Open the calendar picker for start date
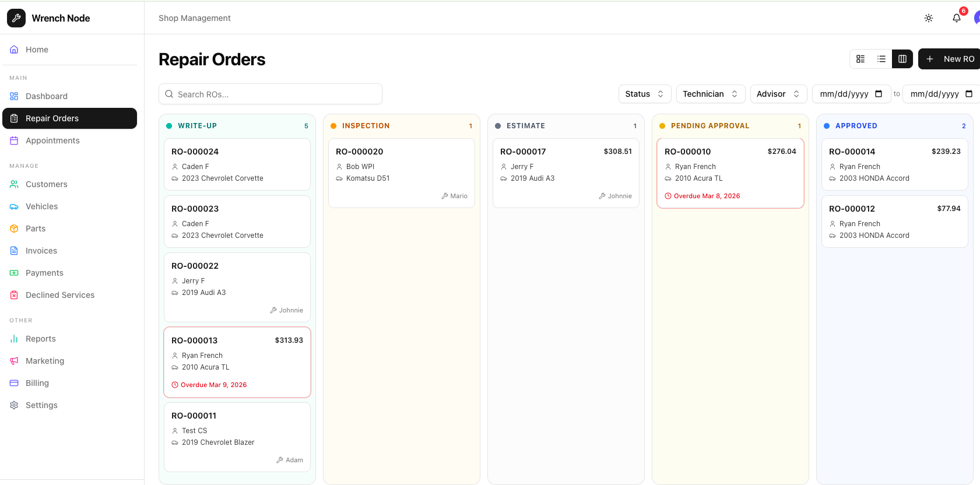 tap(879, 94)
